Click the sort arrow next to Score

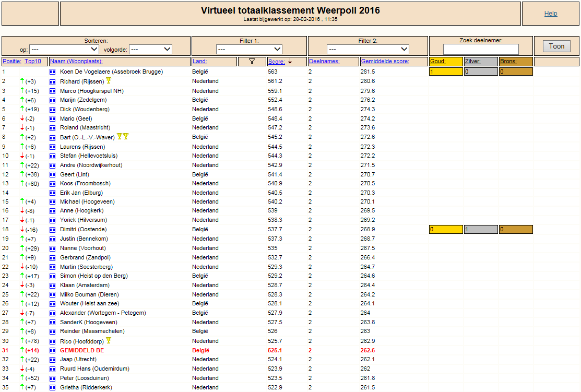point(290,61)
